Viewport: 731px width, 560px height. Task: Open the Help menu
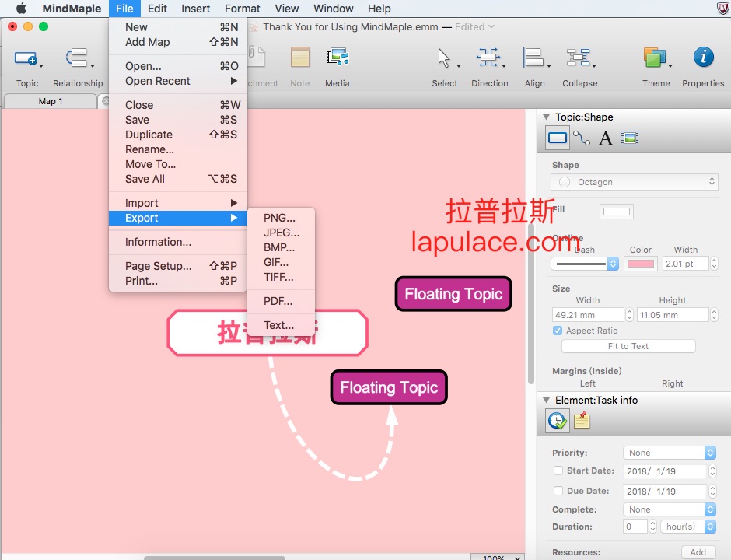(379, 9)
